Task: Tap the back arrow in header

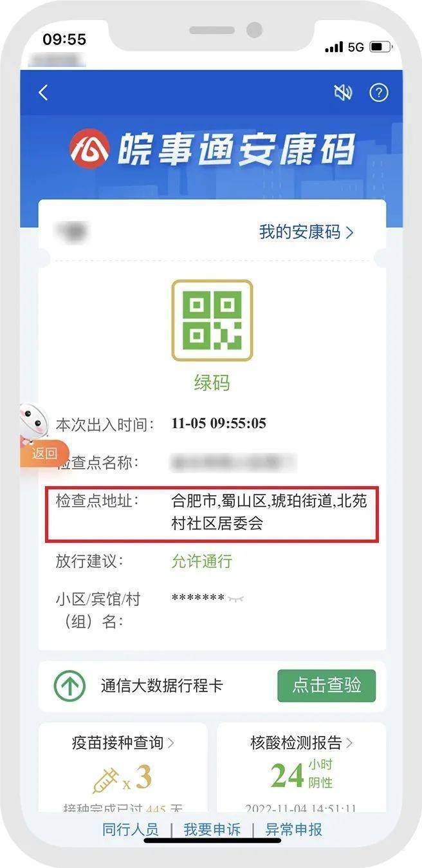Action: (43, 93)
